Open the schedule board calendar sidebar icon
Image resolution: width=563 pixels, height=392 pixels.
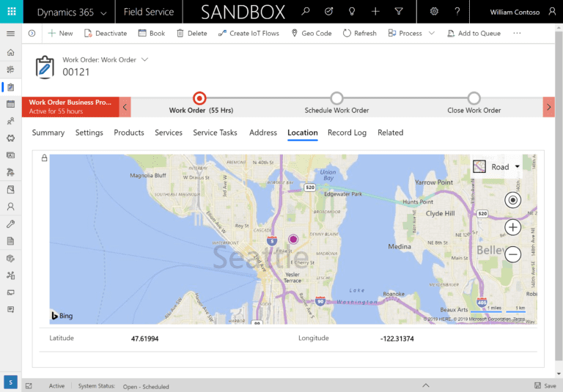click(11, 104)
